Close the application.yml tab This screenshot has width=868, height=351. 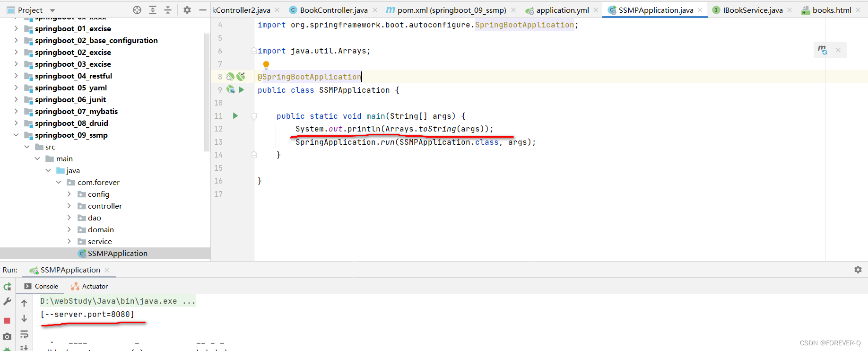pyautogui.click(x=596, y=10)
